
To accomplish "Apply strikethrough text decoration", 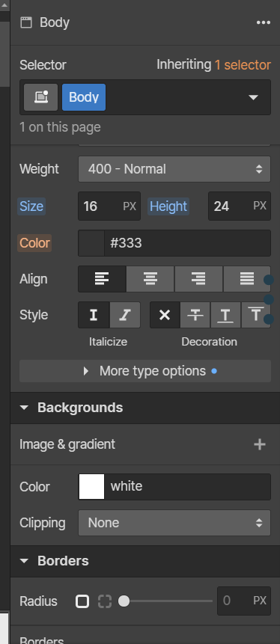I will (x=195, y=315).
